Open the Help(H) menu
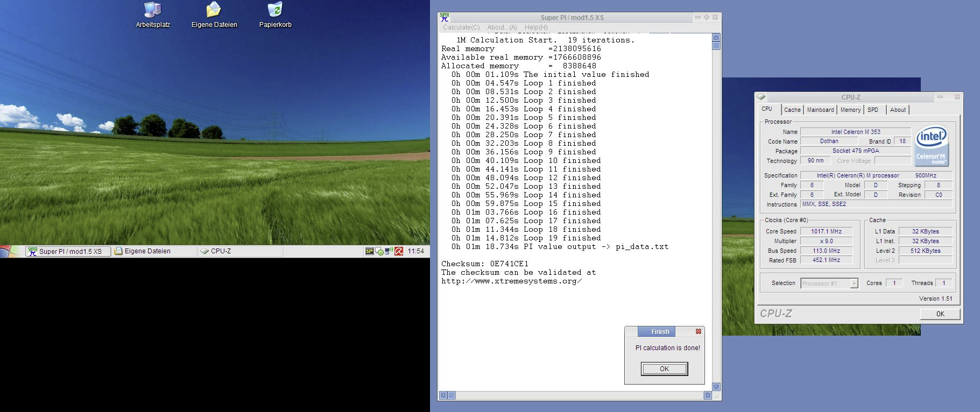Screen dimensions: 980x412 [x=536, y=27]
